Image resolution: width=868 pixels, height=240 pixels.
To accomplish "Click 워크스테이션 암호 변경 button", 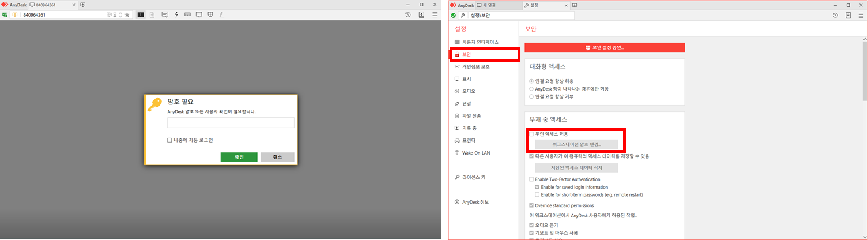I will [x=576, y=144].
